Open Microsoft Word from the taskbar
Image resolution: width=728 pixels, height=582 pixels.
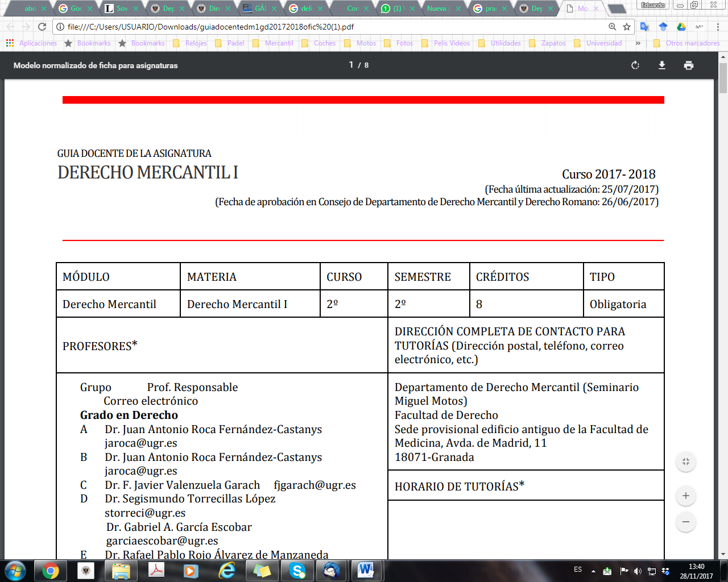click(365, 570)
